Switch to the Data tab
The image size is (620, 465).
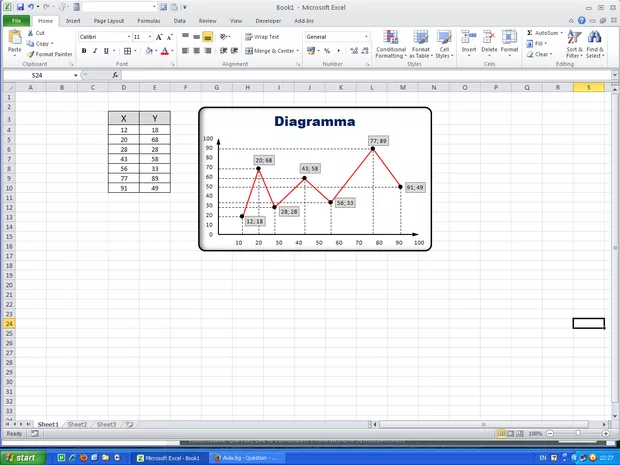(x=180, y=21)
